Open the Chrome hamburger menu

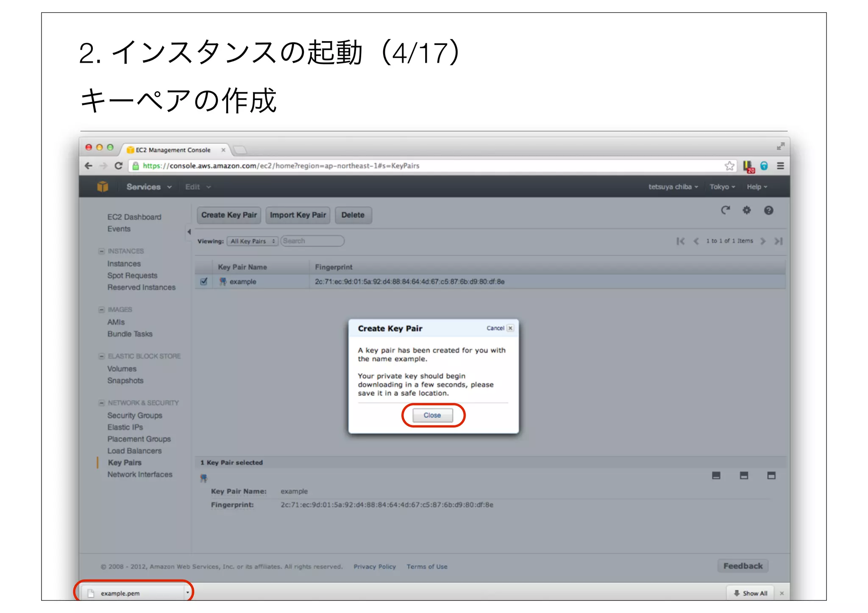780,166
